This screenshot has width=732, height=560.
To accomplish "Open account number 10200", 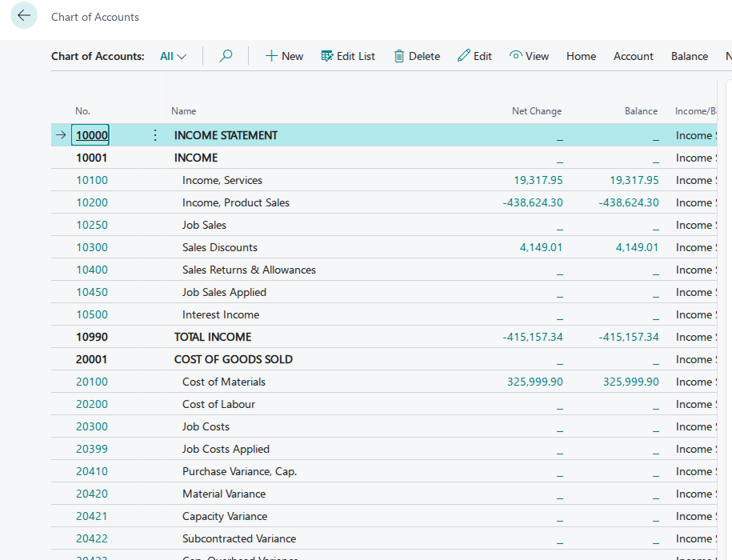I will (92, 202).
